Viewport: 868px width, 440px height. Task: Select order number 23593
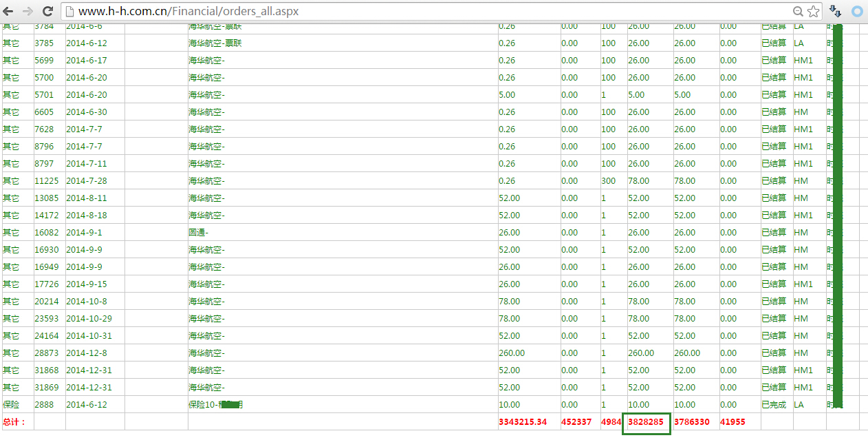coord(47,318)
